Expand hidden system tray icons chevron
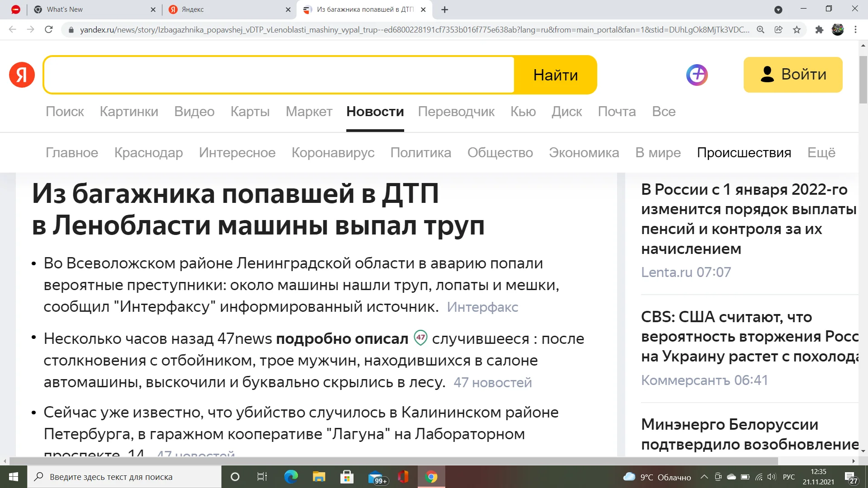Viewport: 868px width, 488px height. [x=703, y=477]
